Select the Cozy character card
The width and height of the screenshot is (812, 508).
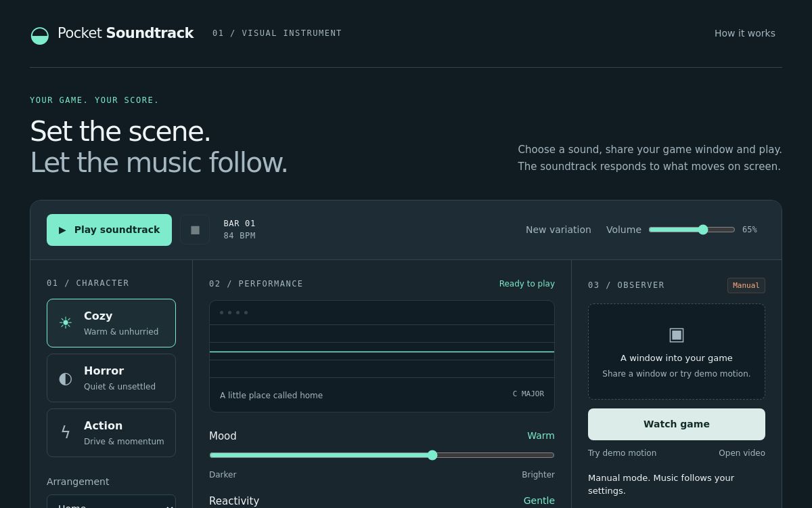click(x=111, y=323)
